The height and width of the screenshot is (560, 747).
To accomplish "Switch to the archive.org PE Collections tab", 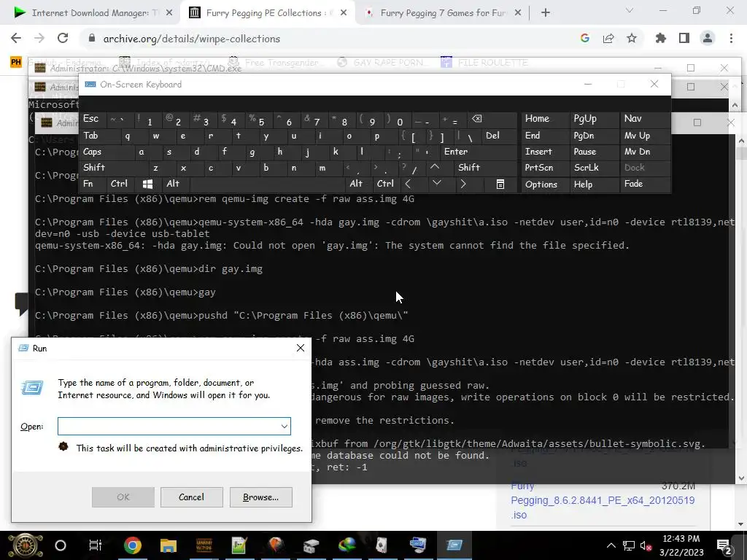I will [x=267, y=13].
